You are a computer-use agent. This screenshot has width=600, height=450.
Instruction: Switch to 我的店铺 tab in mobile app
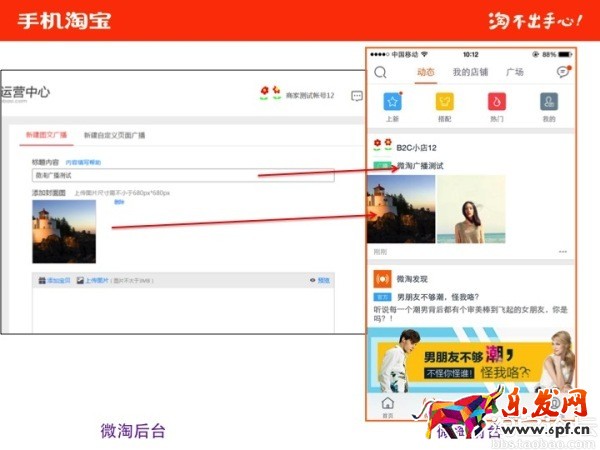coord(470,72)
